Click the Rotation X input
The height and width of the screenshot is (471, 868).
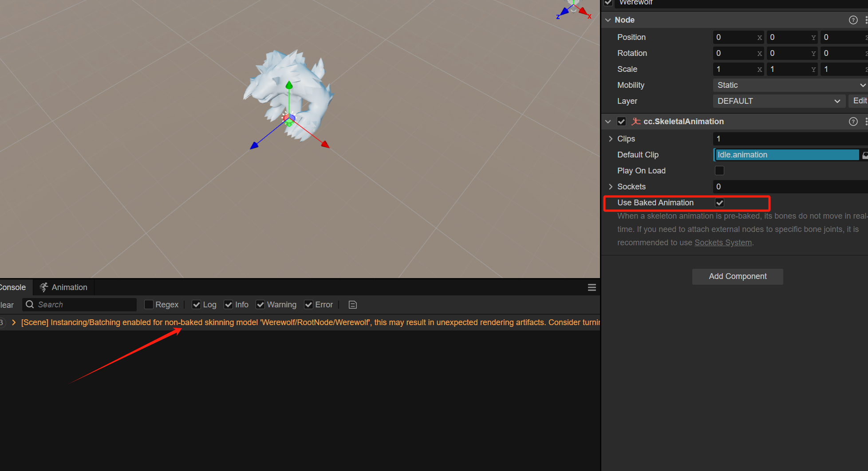tap(738, 53)
